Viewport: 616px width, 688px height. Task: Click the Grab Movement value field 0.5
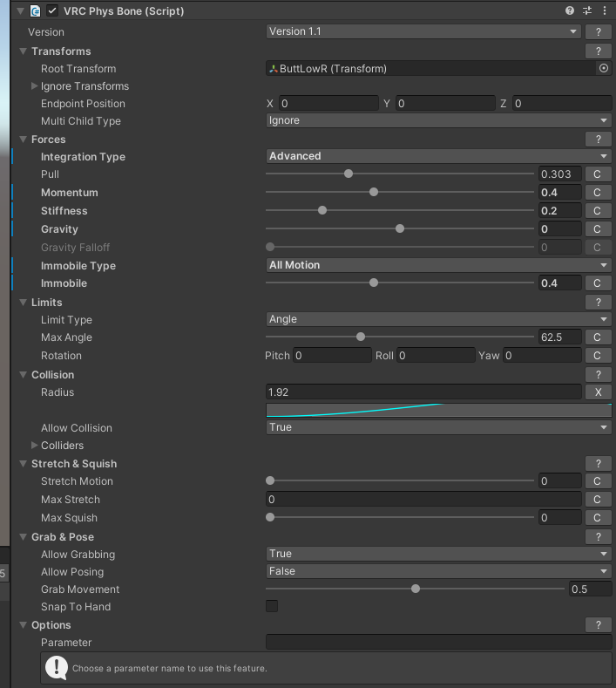[590, 589]
